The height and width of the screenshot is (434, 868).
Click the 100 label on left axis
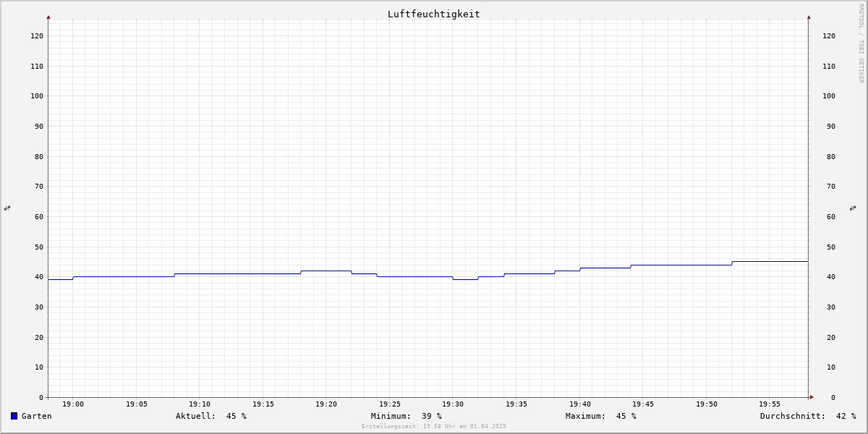(37, 95)
